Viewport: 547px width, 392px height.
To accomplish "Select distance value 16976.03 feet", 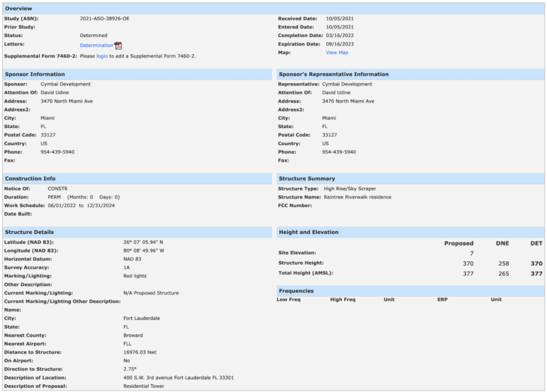I will (x=140, y=352).
